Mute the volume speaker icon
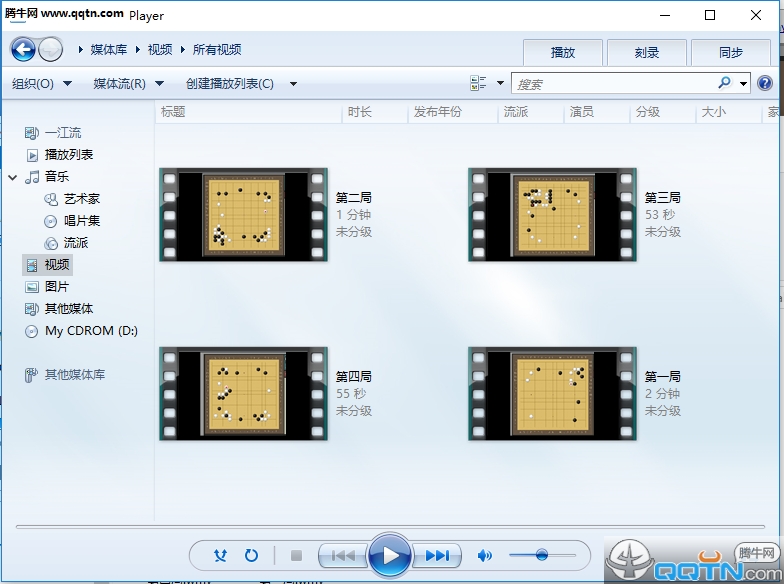784x584 pixels. (x=485, y=555)
